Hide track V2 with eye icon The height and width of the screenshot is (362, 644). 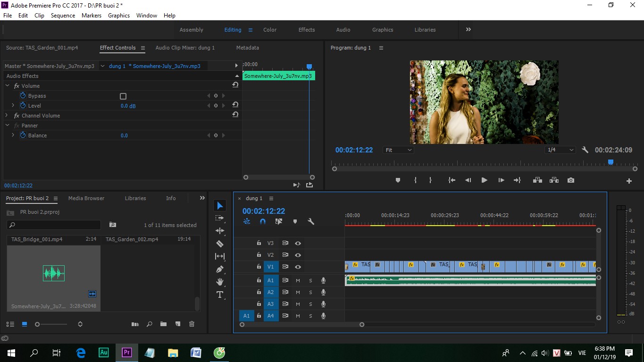[298, 255]
